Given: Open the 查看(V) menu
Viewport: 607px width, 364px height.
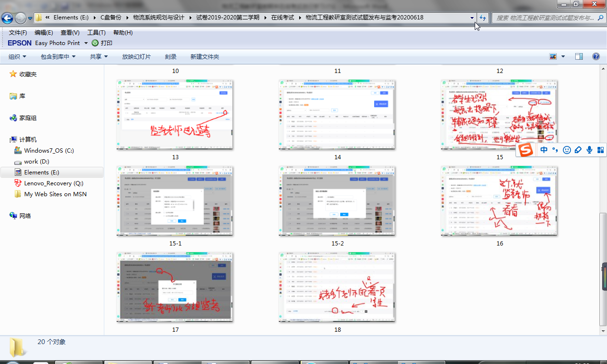Looking at the screenshot, I should click(70, 33).
